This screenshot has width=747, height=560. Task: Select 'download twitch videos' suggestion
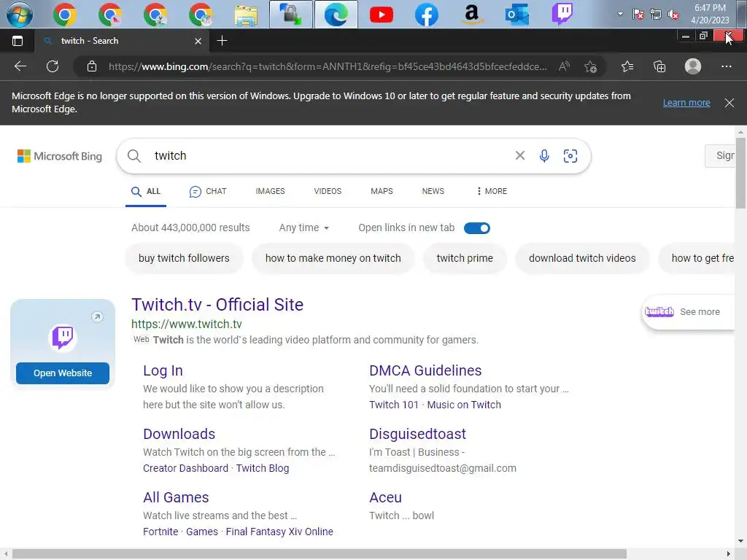tap(582, 258)
